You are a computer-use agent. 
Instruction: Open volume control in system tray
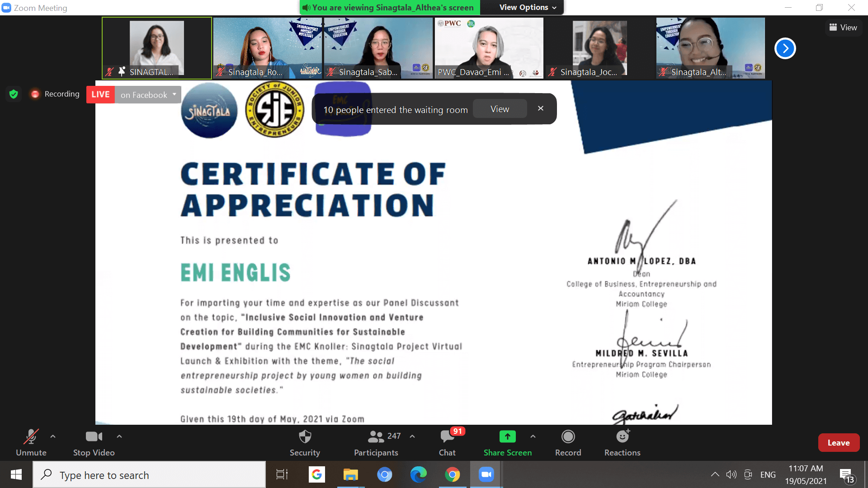click(731, 474)
